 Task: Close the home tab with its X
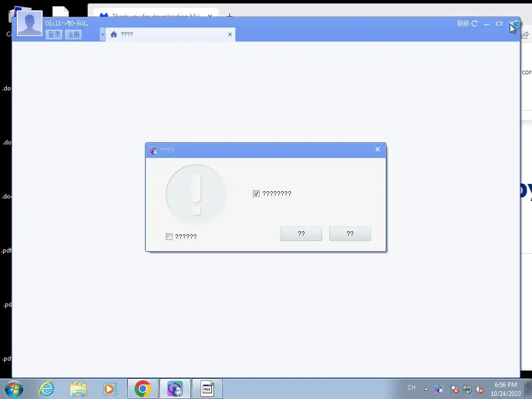click(x=230, y=34)
